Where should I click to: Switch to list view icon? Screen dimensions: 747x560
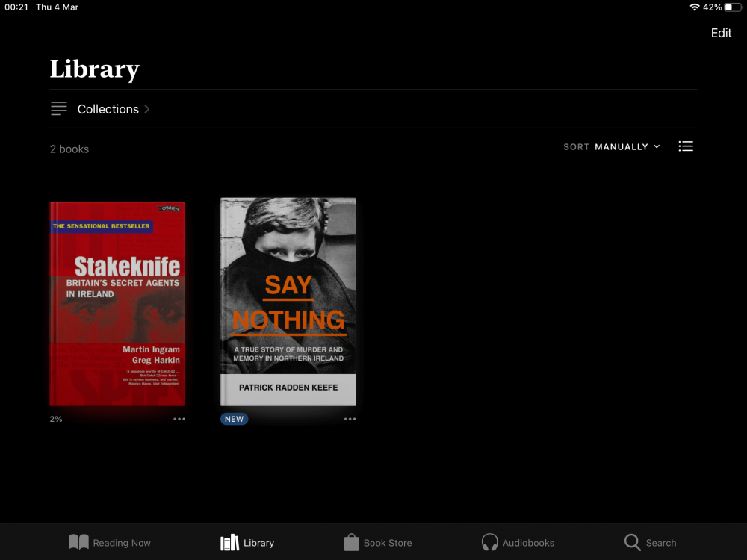[x=686, y=146]
